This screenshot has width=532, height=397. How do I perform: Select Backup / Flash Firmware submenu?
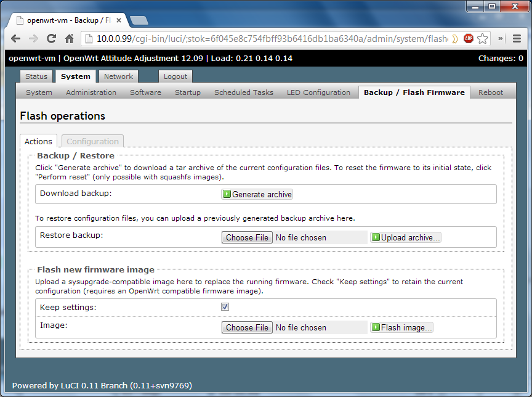coord(414,92)
